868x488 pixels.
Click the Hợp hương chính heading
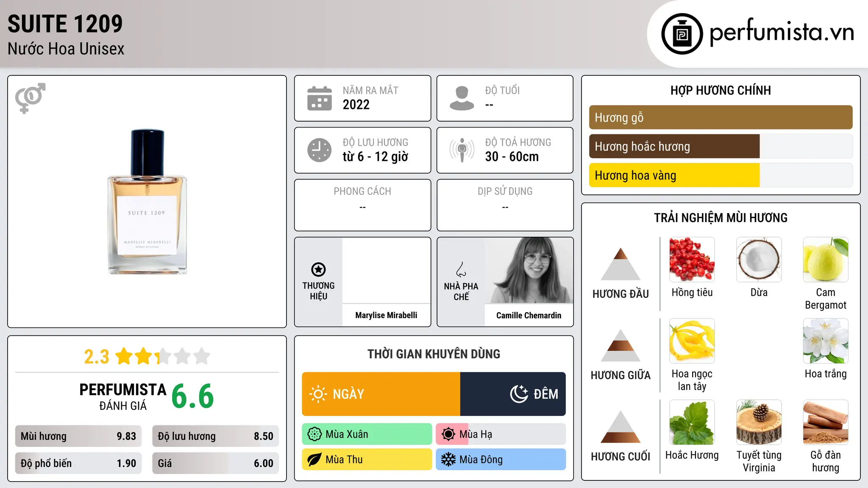721,90
